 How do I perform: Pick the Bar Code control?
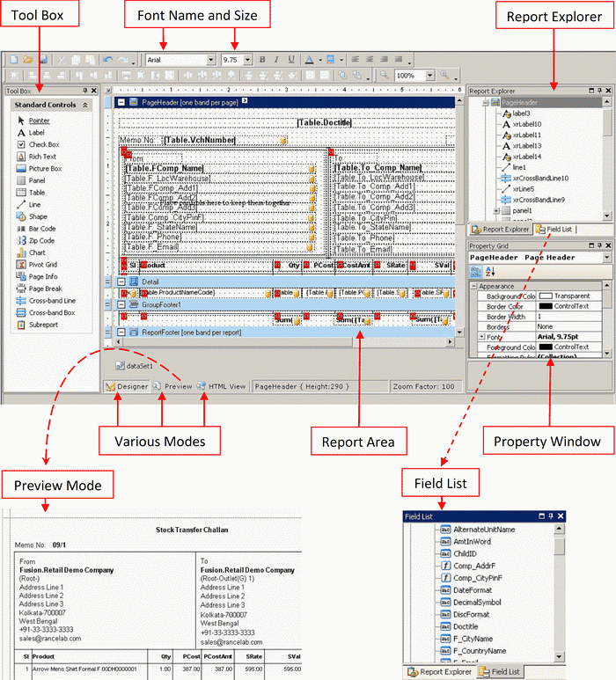[x=41, y=228]
